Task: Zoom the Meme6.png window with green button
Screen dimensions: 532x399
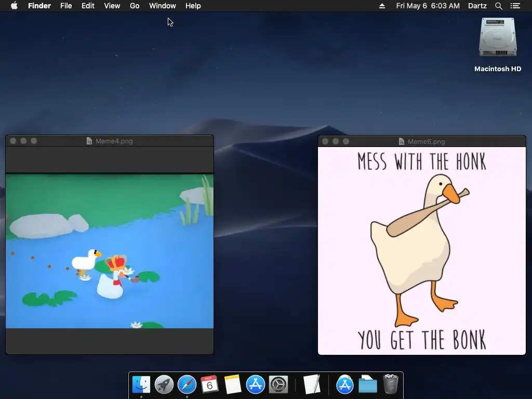Action: pyautogui.click(x=345, y=141)
